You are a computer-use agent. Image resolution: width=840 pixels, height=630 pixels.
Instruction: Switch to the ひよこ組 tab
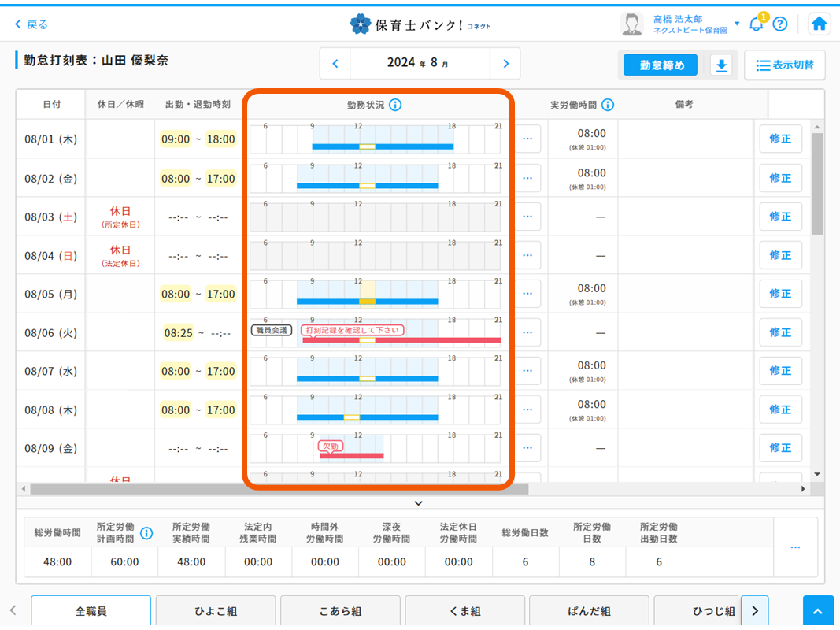tap(216, 611)
